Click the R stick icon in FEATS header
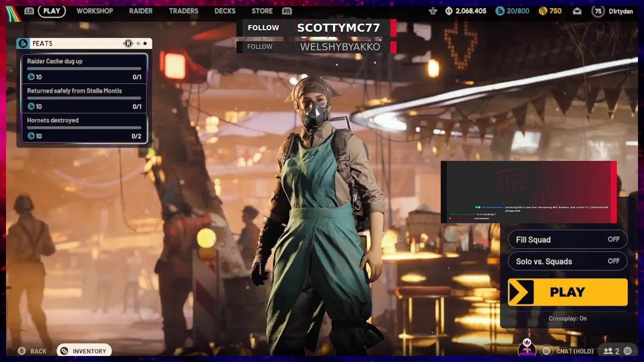This screenshot has height=362, width=644. (x=128, y=43)
